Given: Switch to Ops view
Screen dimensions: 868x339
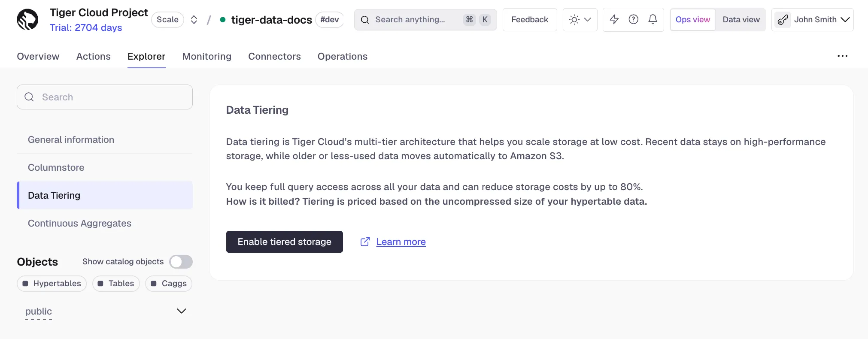Looking at the screenshot, I should [x=693, y=20].
